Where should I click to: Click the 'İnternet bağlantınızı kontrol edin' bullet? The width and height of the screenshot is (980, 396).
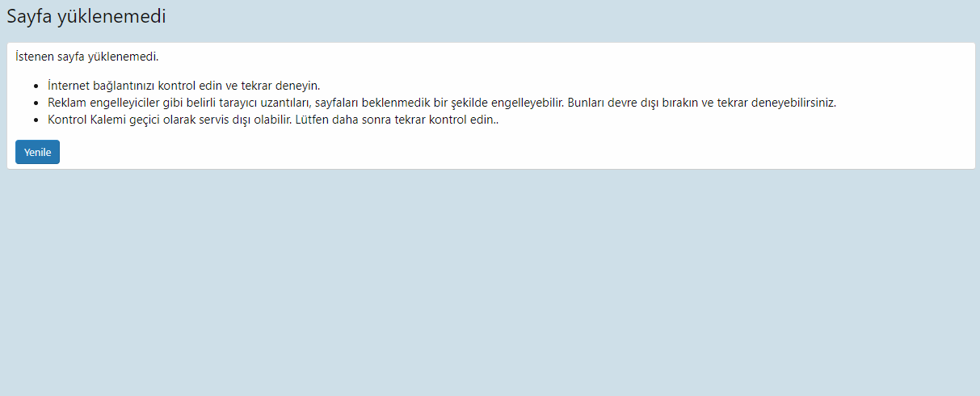[x=184, y=85]
